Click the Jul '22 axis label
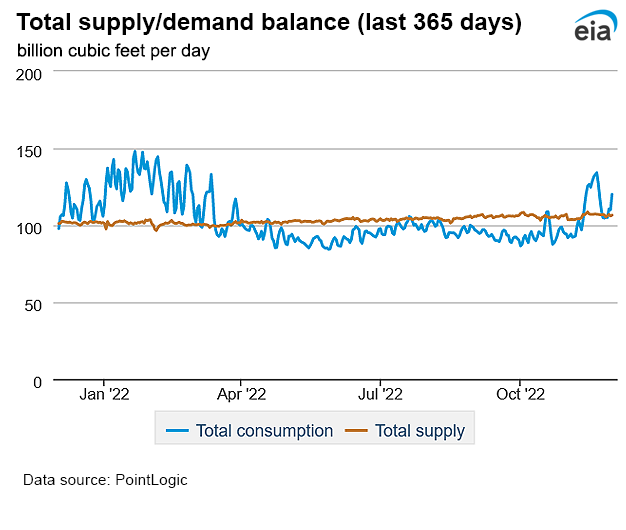The image size is (626, 530). 380,394
